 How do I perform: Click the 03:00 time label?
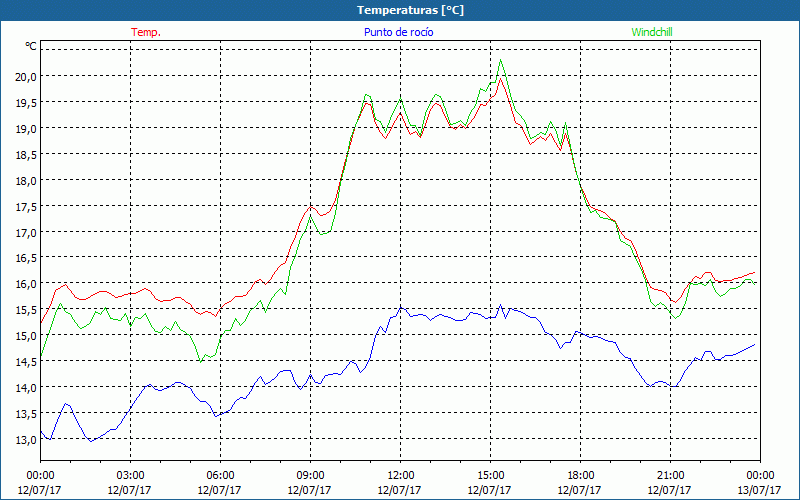130,476
